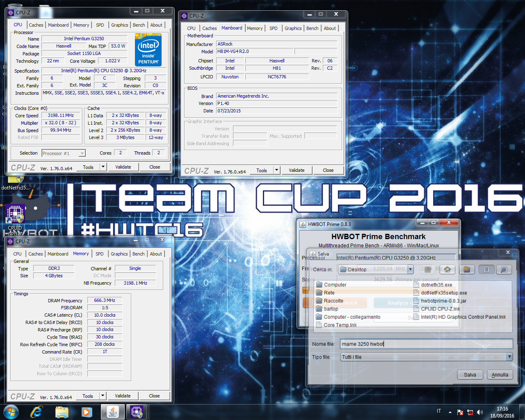Expand the Tools arrow in the CPU tab window
Viewport: 525px width, 420px height.
click(103, 167)
